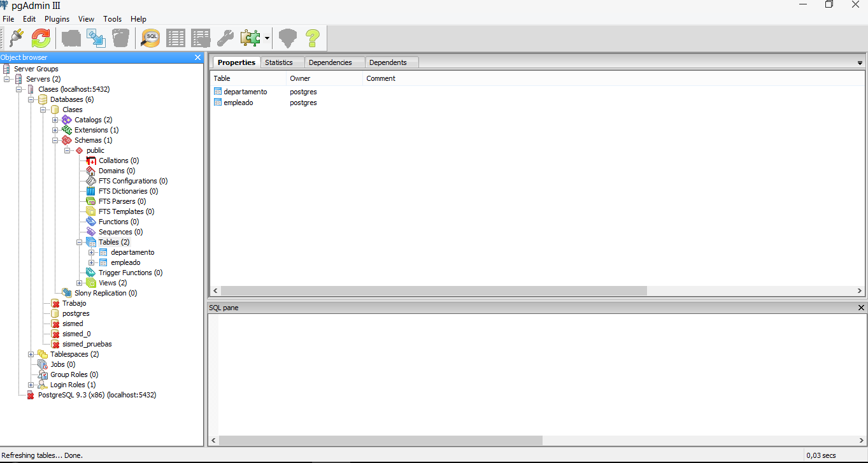Collapse the Databases (6) node

tap(31, 99)
